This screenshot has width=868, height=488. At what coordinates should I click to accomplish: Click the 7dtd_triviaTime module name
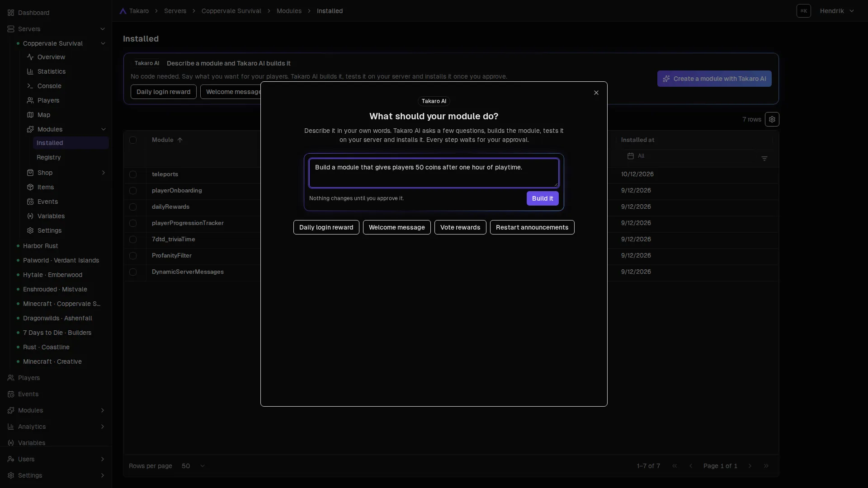point(174,239)
